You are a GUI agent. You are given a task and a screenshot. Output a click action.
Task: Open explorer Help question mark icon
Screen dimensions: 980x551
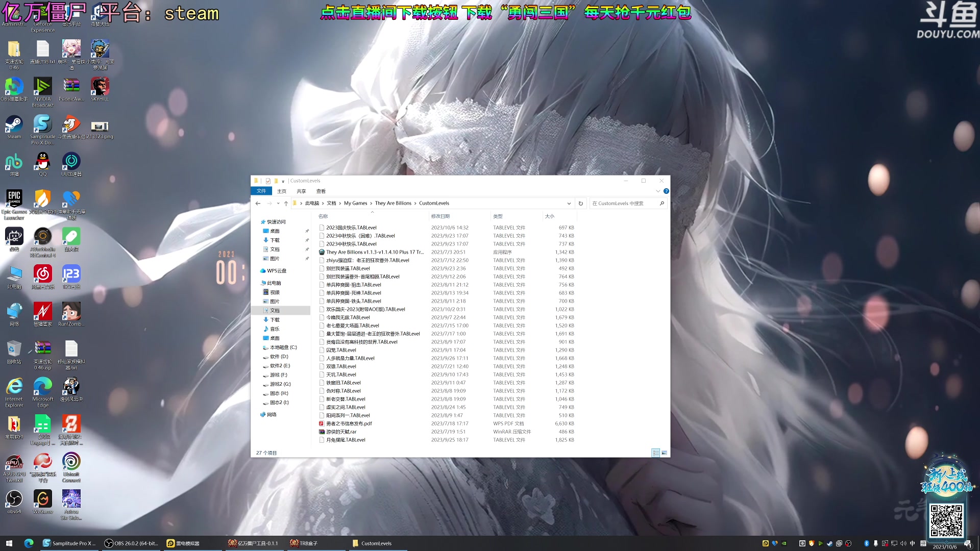[x=666, y=191]
